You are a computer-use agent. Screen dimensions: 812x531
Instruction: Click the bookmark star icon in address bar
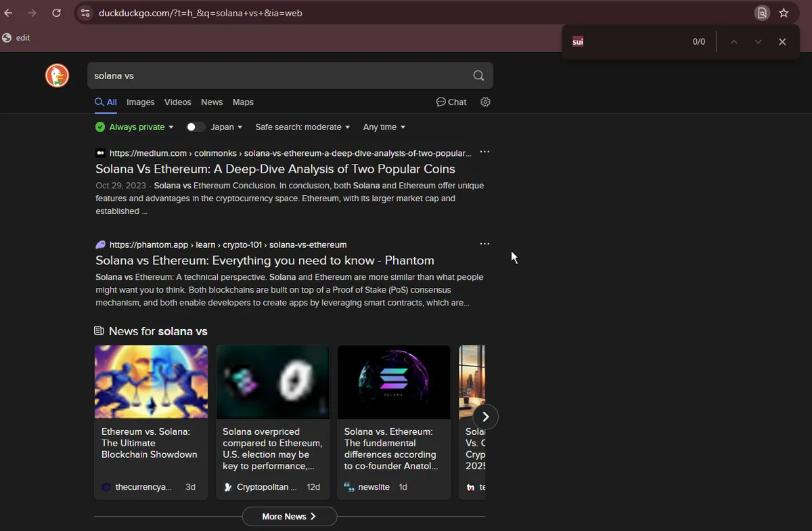click(x=784, y=13)
